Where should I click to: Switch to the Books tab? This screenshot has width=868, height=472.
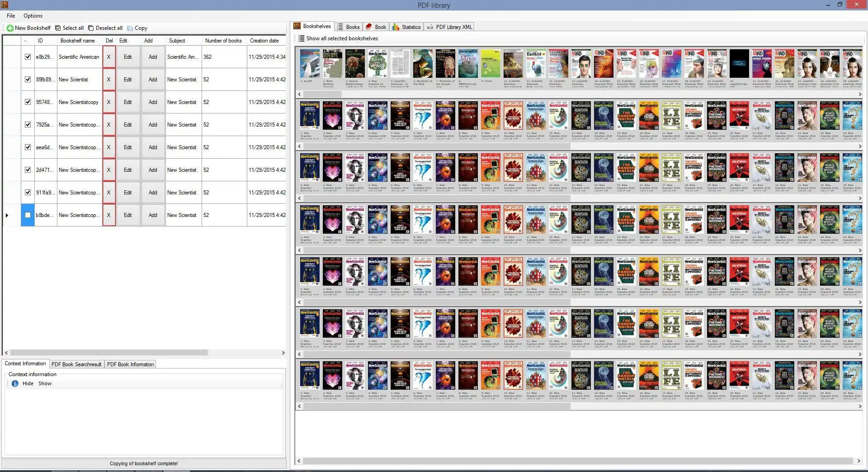click(x=349, y=27)
